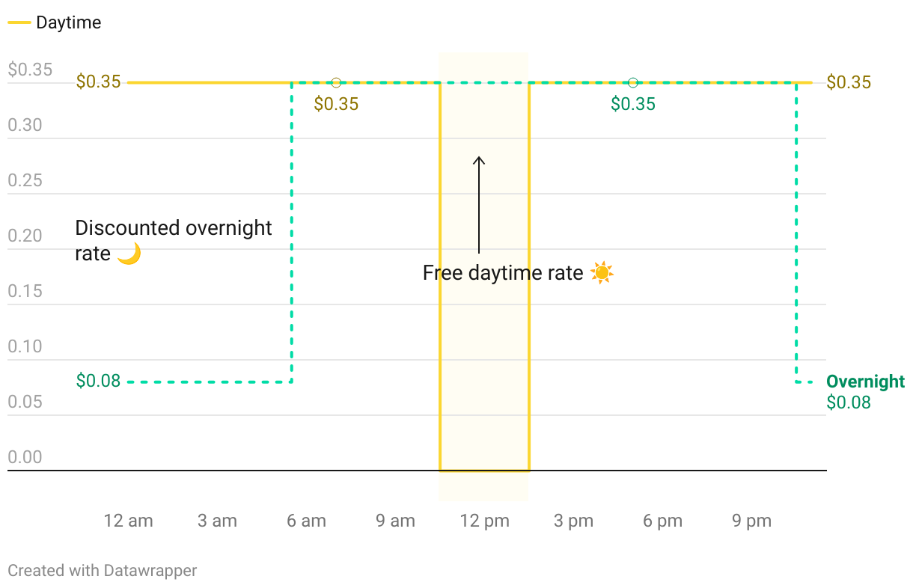Image resolution: width=913 pixels, height=588 pixels.
Task: Click the 9 pm x-axis tick label
Action: [751, 521]
